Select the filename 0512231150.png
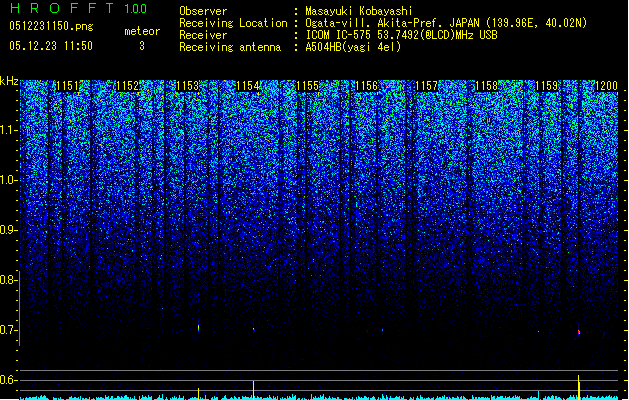The height and width of the screenshot is (400, 629). click(51, 26)
